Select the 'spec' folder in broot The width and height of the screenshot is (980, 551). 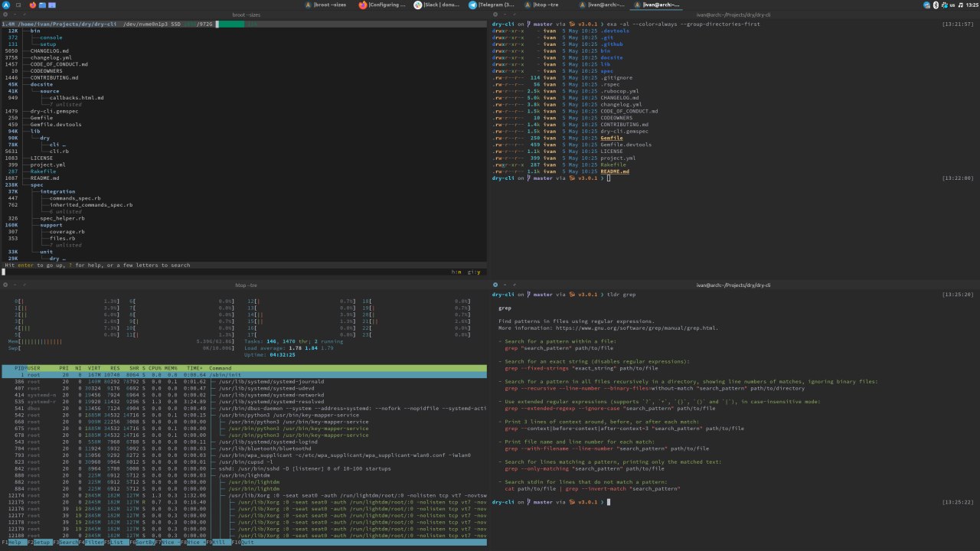tap(37, 184)
